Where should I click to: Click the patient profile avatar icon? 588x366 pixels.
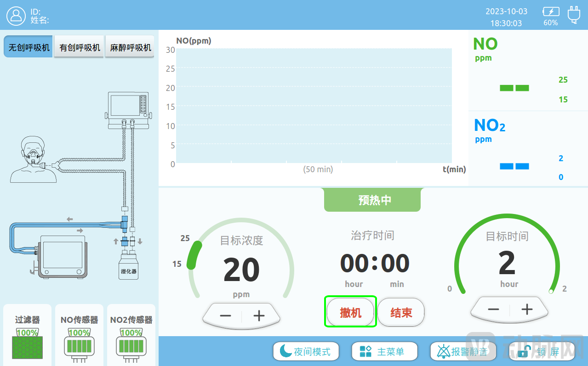point(16,16)
